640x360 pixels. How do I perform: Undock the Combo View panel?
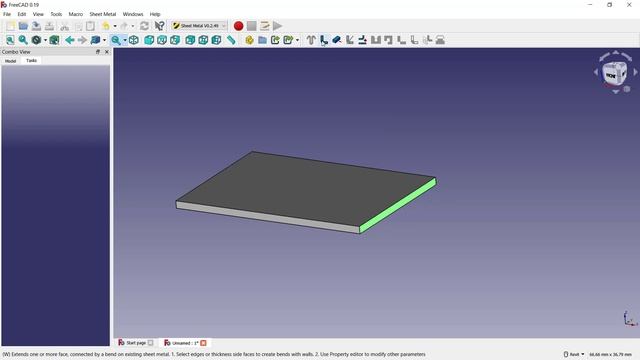click(x=98, y=52)
